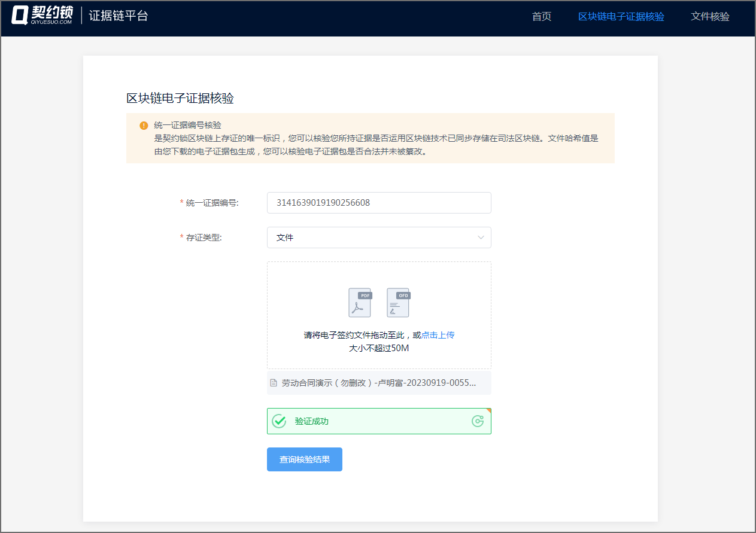Switch to 文件核验
Image resolution: width=756 pixels, height=533 pixels.
click(x=710, y=17)
